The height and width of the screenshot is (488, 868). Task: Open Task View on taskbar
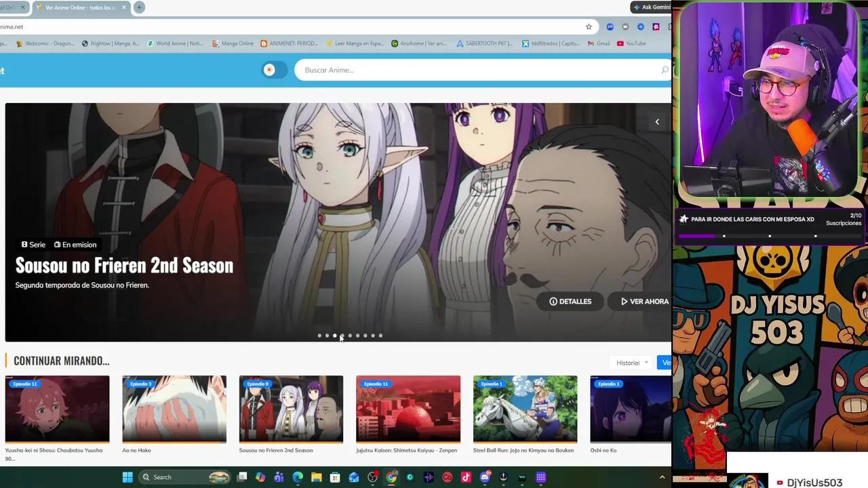[242, 477]
